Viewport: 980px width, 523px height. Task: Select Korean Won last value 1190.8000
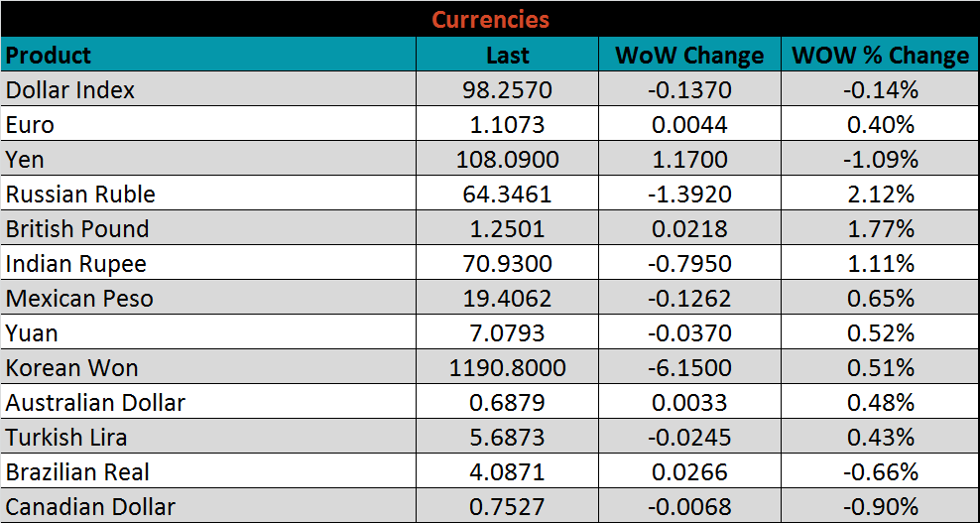coord(507,368)
